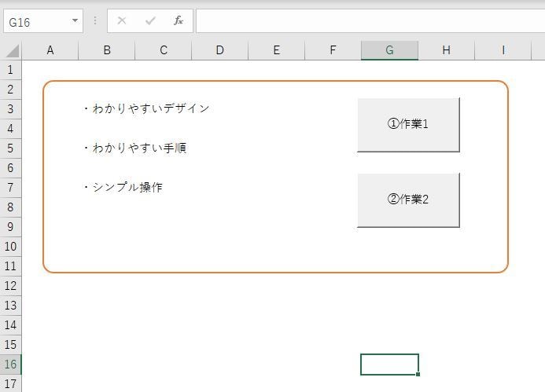Click the Cancel X icon in formula bar
This screenshot has width=545, height=392.
click(x=122, y=21)
